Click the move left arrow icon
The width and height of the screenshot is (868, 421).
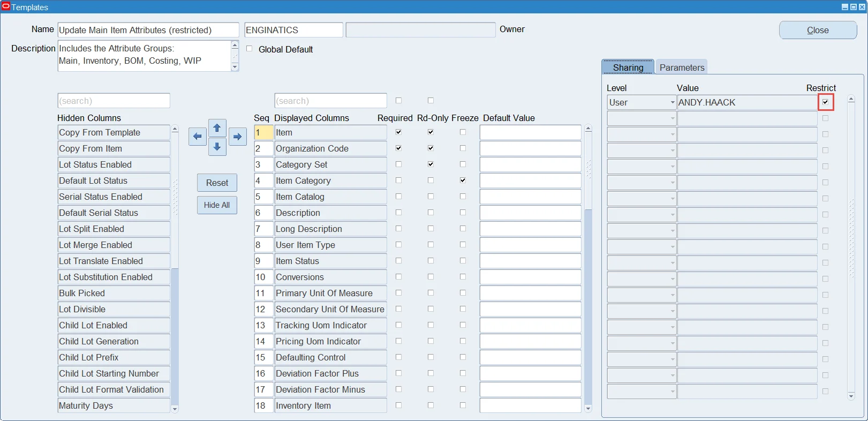coord(198,137)
